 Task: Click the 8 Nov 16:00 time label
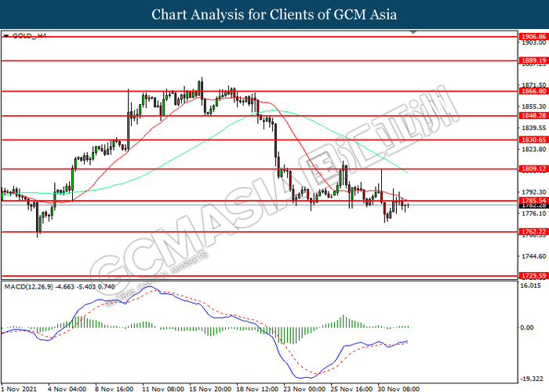[115, 389]
